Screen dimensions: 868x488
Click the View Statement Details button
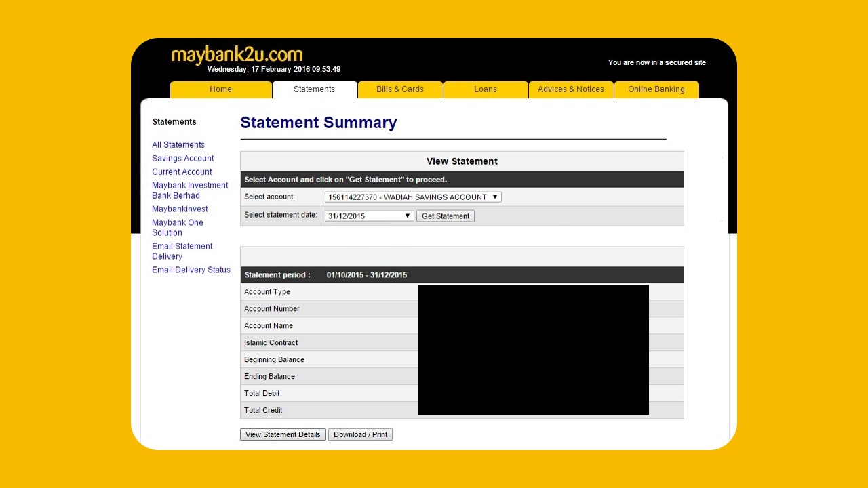tap(283, 434)
